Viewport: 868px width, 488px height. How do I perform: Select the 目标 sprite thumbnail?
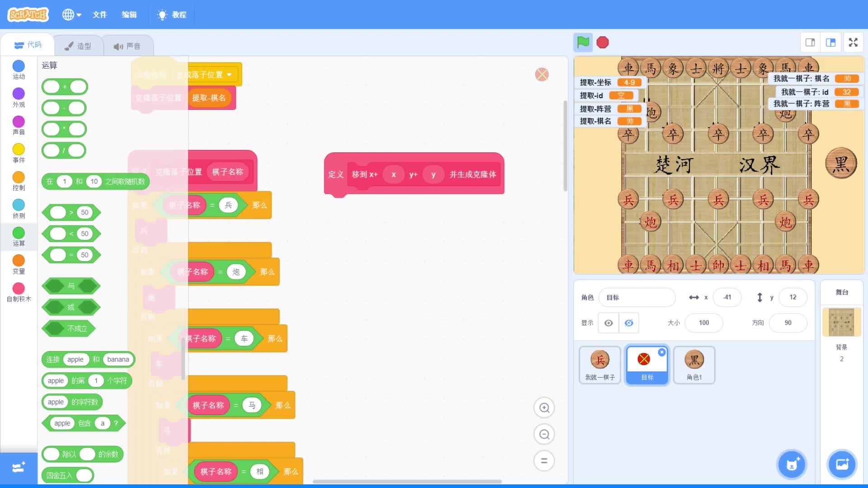647,365
